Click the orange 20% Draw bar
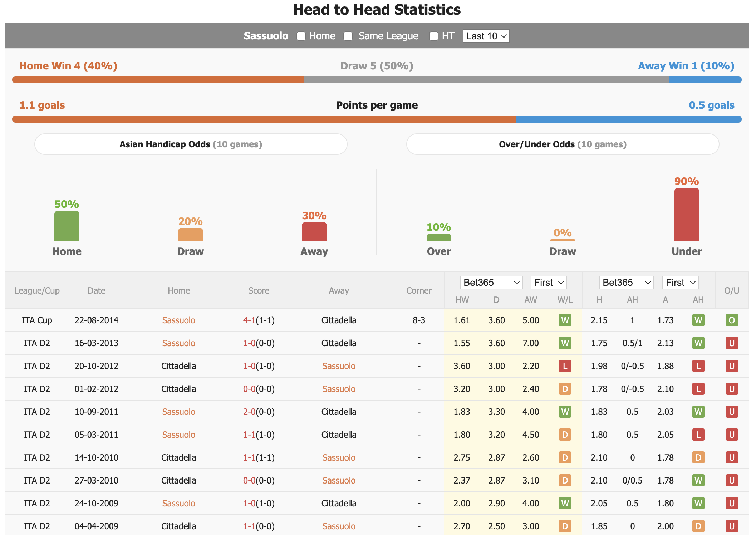Viewport: 756px width, 535px height. pos(191,234)
